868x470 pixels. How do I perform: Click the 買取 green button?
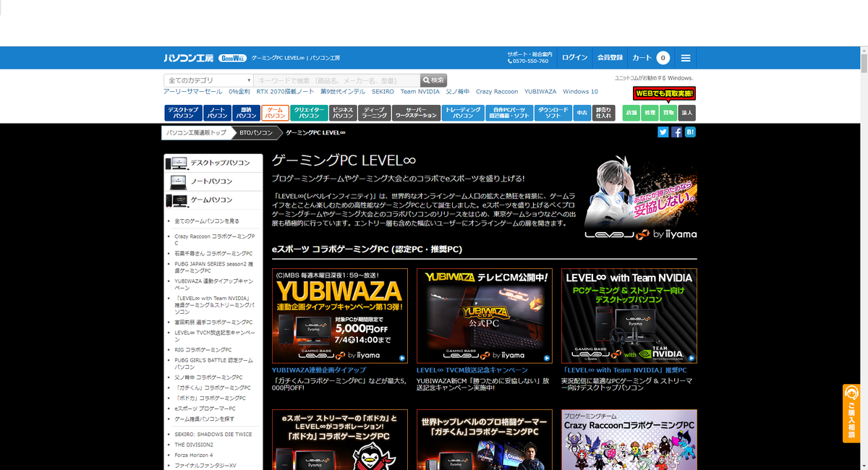668,113
